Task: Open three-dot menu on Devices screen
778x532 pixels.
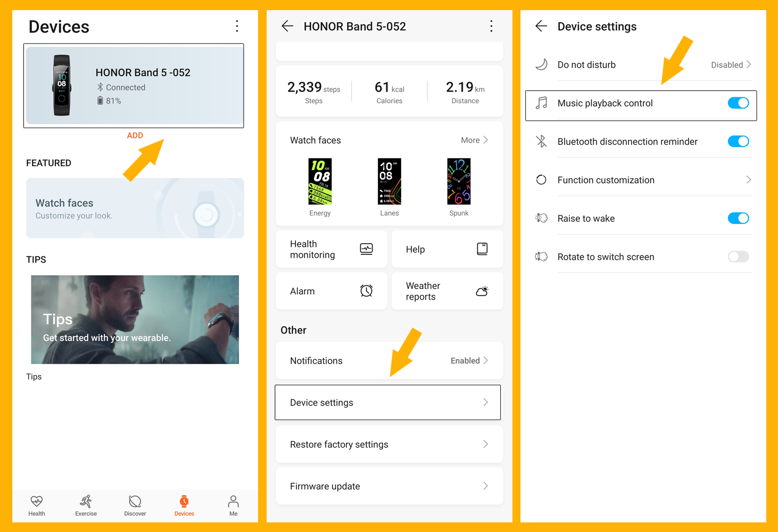Action: click(237, 26)
